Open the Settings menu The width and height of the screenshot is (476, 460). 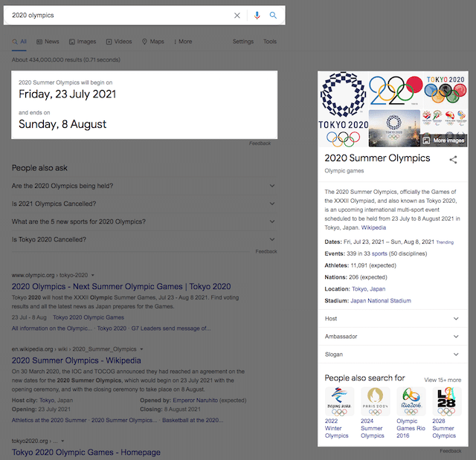click(x=243, y=42)
